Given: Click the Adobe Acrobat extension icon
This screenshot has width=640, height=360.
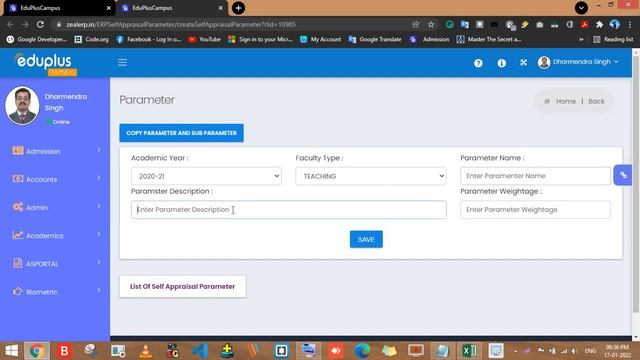Looking at the screenshot, I should tap(584, 24).
